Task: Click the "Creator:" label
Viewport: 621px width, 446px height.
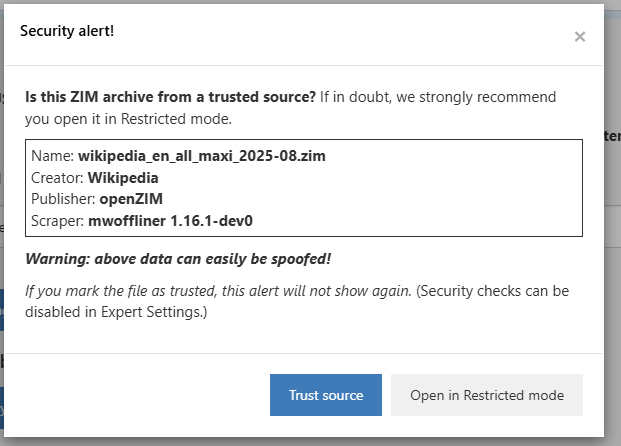Action: tap(57, 178)
